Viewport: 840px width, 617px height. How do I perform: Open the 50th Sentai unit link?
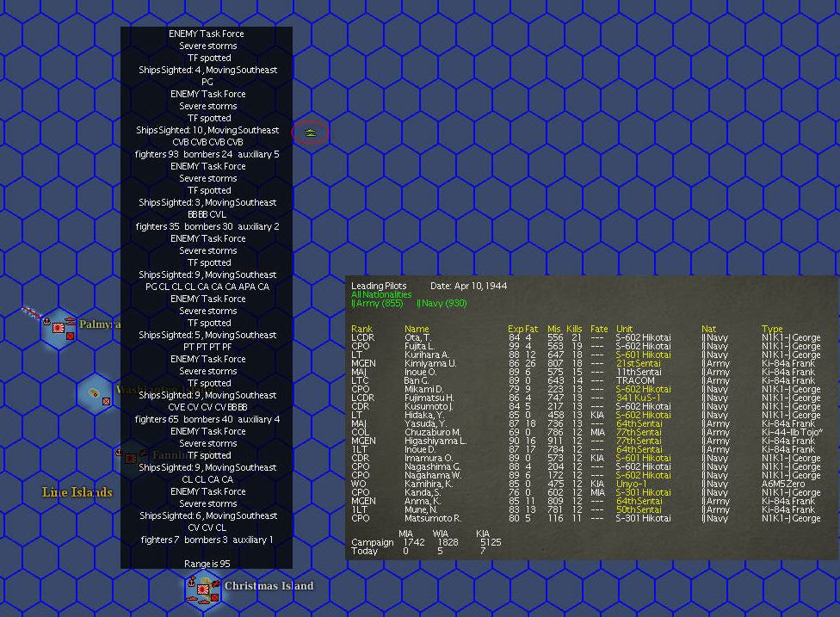[639, 509]
